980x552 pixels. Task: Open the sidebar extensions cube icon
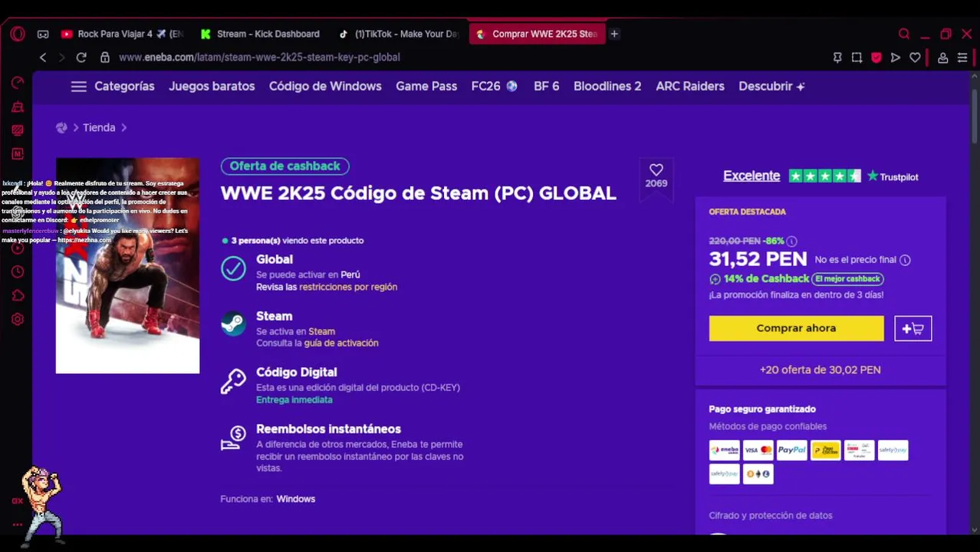coord(18,296)
